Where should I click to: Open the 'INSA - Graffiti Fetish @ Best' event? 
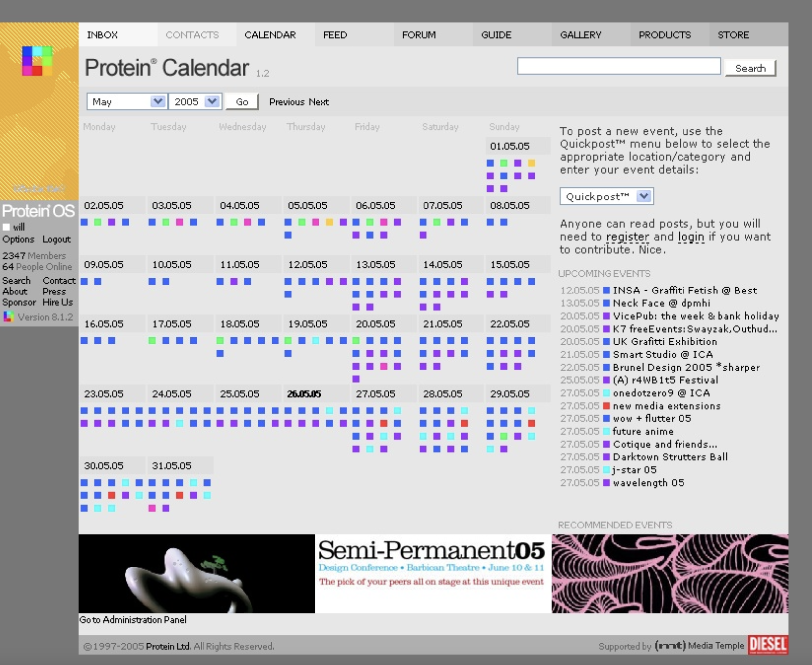pos(685,291)
